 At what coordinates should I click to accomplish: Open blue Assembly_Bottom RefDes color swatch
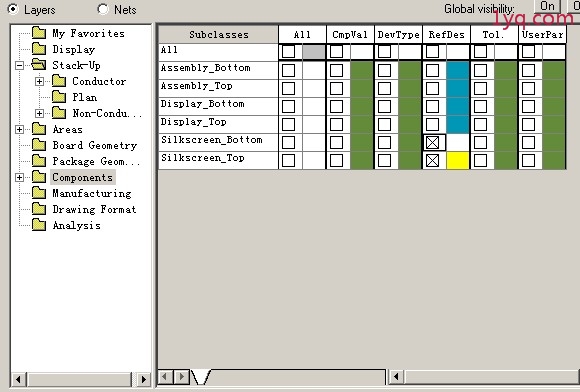(x=458, y=70)
